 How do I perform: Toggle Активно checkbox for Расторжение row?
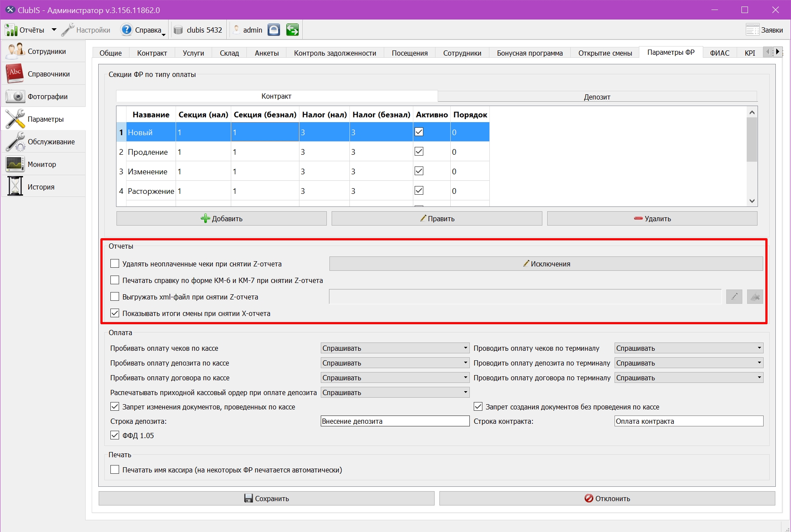click(419, 190)
